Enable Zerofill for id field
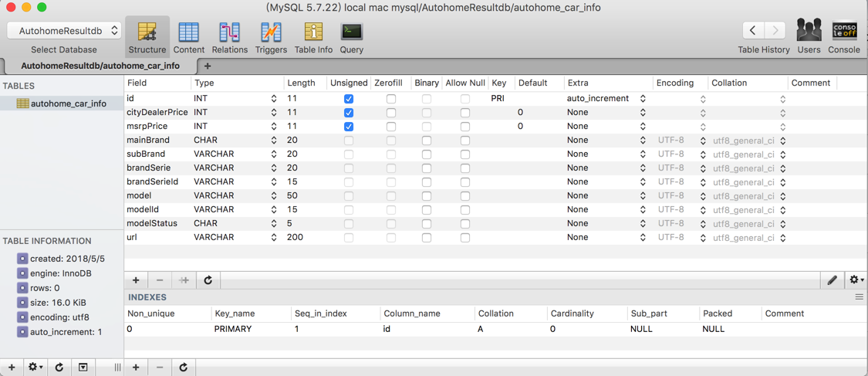The image size is (868, 376). tap(391, 99)
